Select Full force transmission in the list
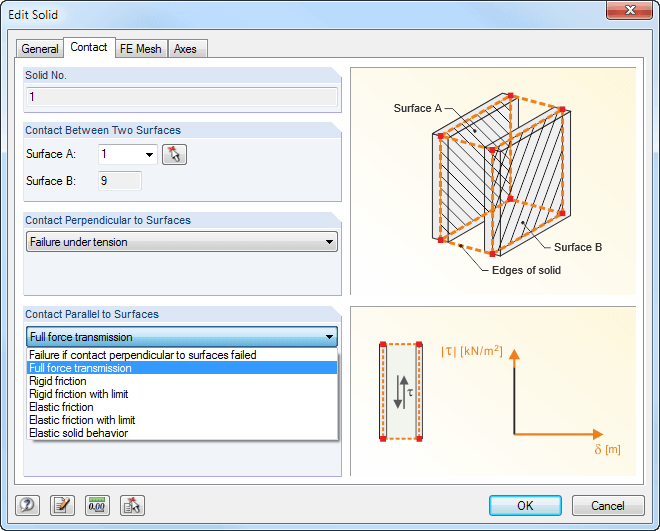Image resolution: width=660 pixels, height=531 pixels. [x=182, y=368]
